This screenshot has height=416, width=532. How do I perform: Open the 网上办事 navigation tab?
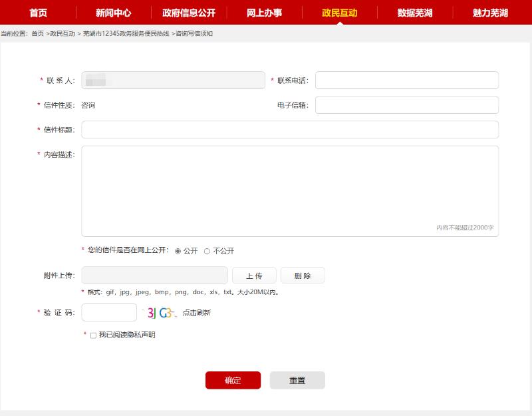(x=264, y=13)
